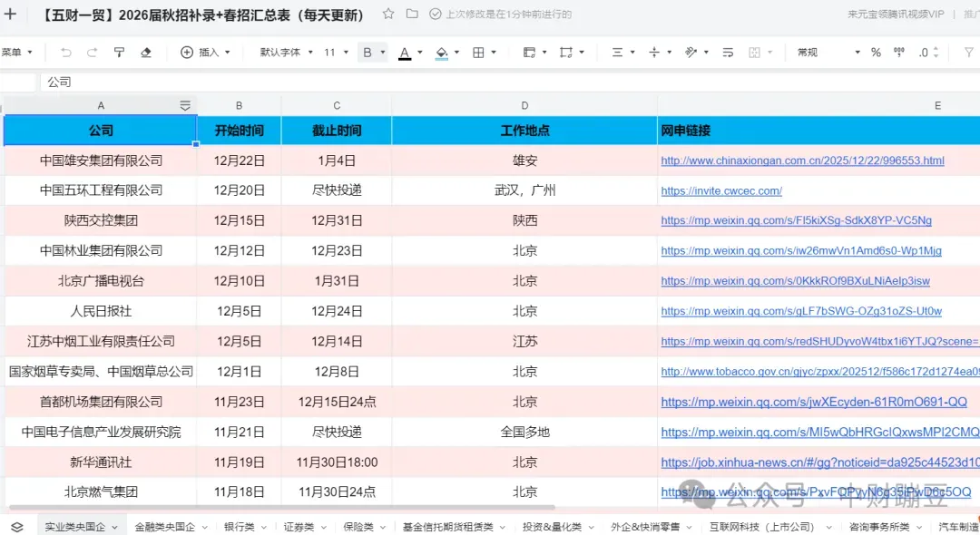Click the thousands separator icon
The width and height of the screenshot is (980, 535).
pos(898,53)
